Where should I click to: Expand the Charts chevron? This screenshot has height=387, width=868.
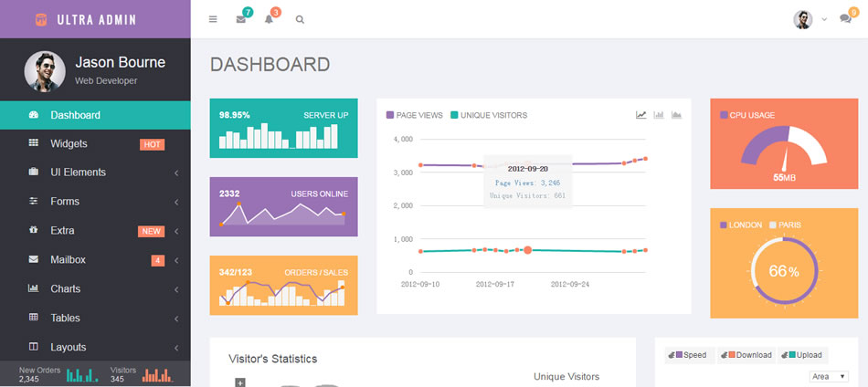[176, 289]
